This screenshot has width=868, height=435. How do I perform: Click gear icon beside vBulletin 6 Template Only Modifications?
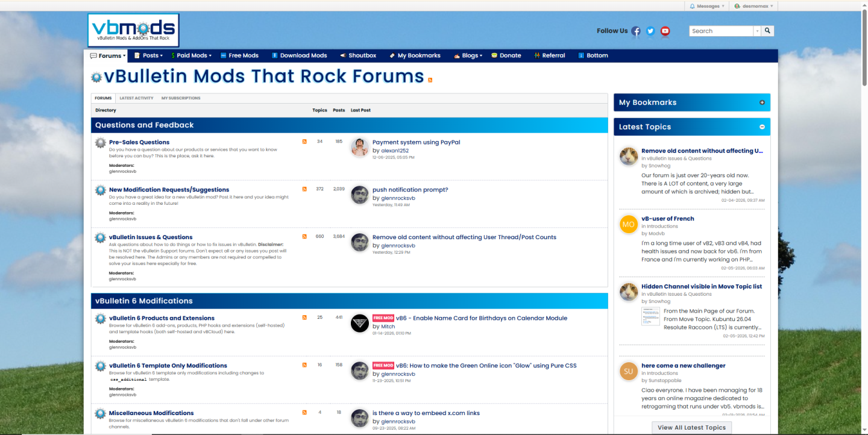(100, 366)
